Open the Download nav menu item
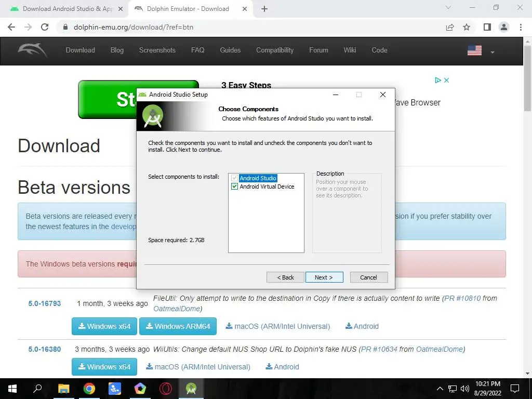The image size is (532, 399). [80, 50]
